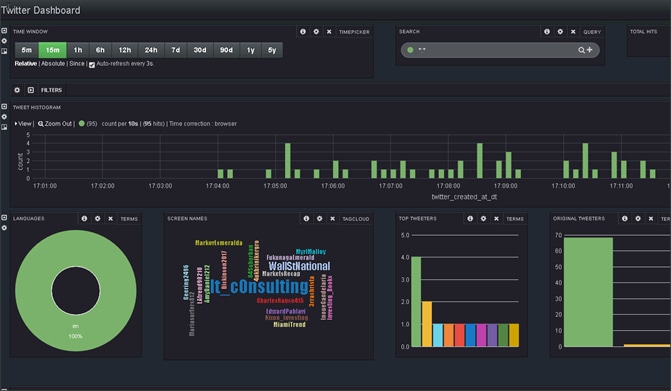671x391 pixels.
Task: Configure the Search query panel gear
Action: point(560,32)
